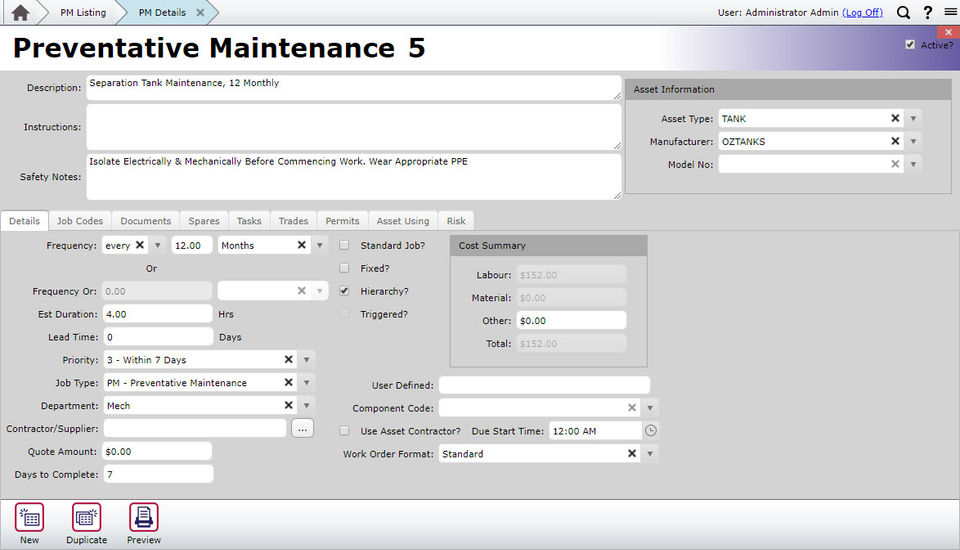Clear the Asset Type TANK value

coord(896,119)
